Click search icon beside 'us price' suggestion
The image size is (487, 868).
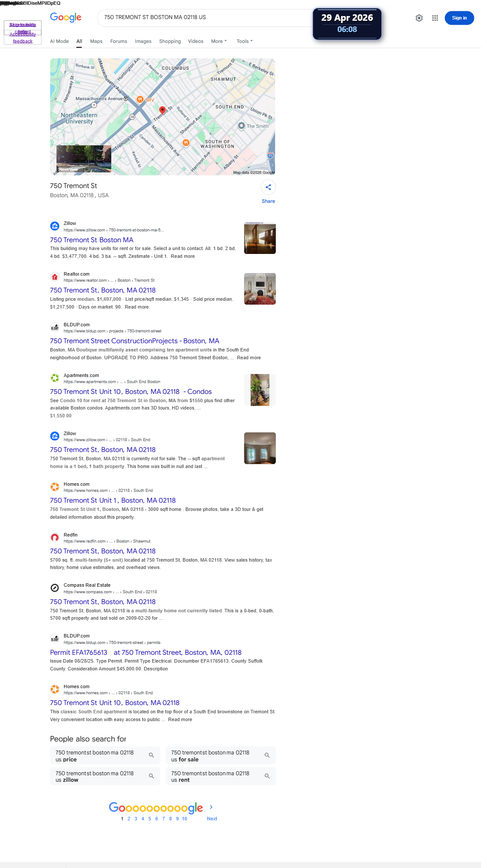tap(151, 755)
